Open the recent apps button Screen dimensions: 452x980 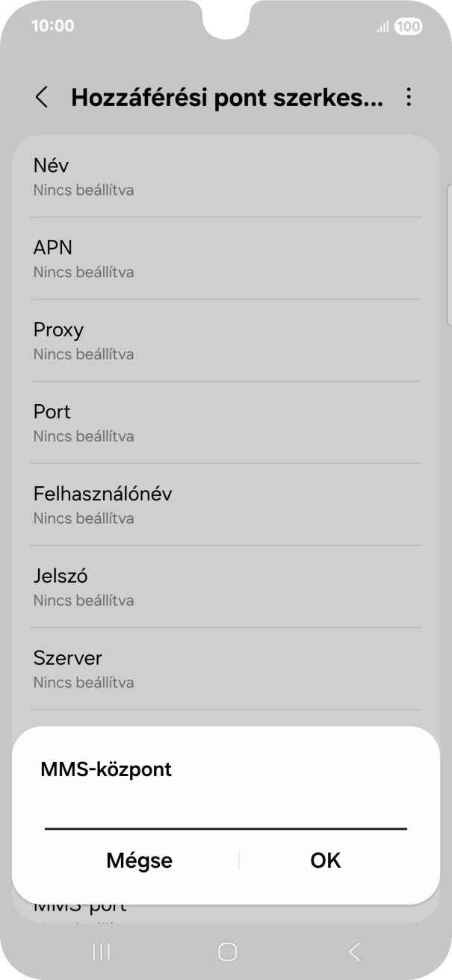[99, 952]
